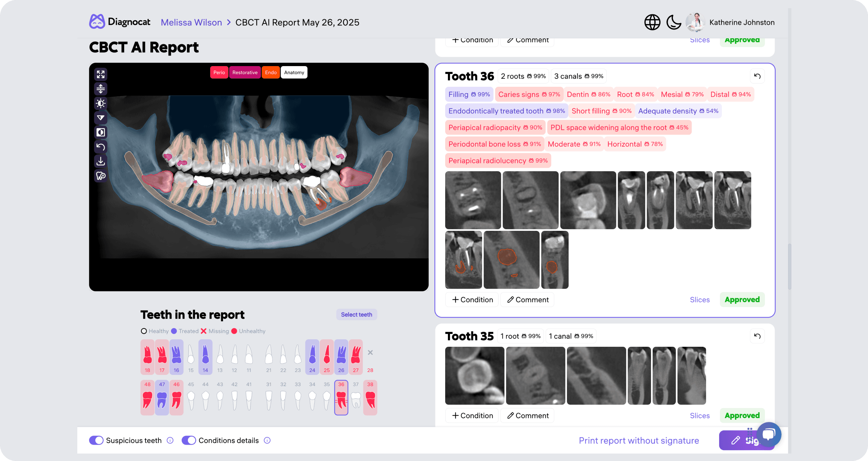Select tooth 36 in the chart
This screenshot has width=868, height=461.
[x=341, y=398]
